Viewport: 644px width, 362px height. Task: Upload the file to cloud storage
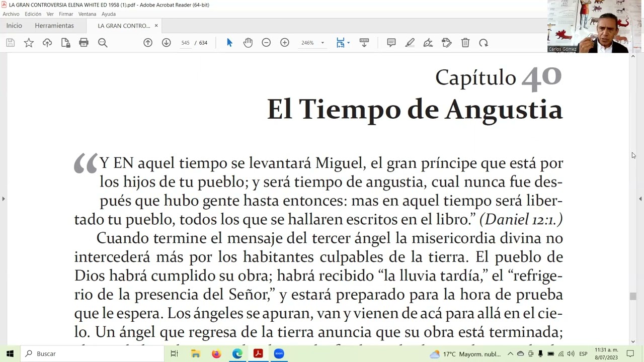click(x=47, y=43)
